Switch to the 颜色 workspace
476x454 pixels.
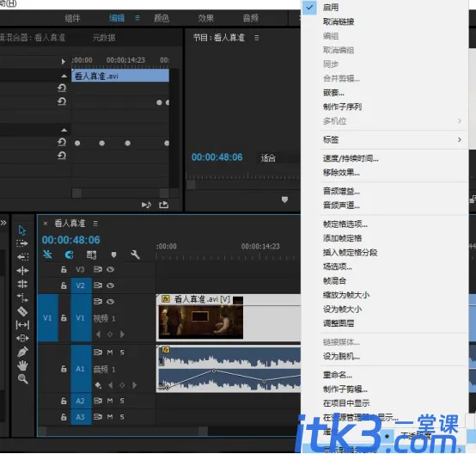(x=162, y=18)
